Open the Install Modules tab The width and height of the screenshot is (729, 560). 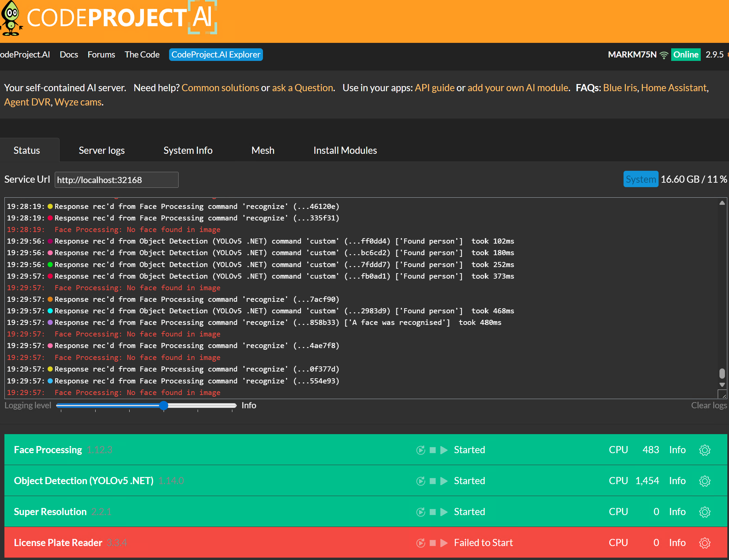pyautogui.click(x=345, y=150)
